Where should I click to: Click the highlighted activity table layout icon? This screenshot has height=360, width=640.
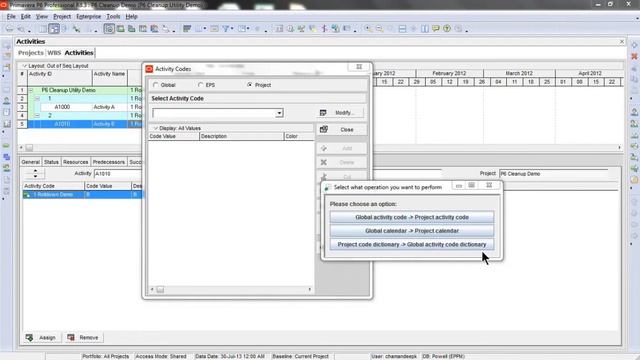(x=54, y=29)
